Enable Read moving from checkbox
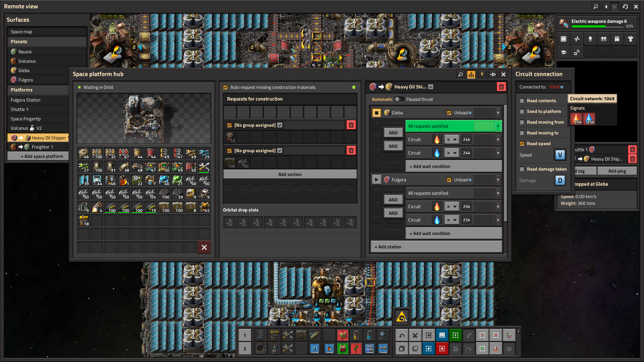Screen dimensions: 644x362 coord(522,122)
